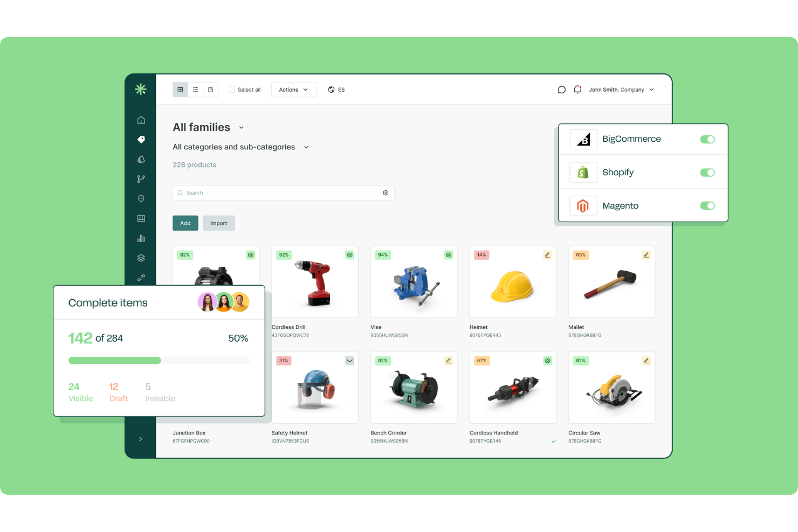Screen dimensions: 798x532
Task: Open the notifications bell
Action: (x=577, y=89)
